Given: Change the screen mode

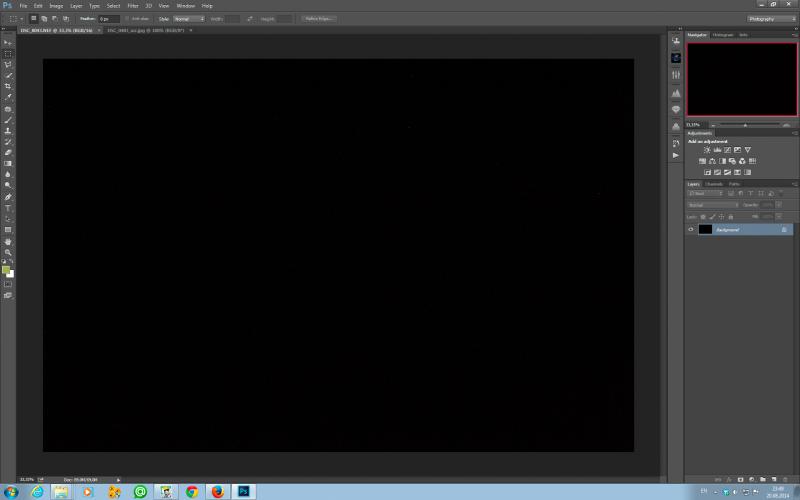Looking at the screenshot, I should point(8,295).
